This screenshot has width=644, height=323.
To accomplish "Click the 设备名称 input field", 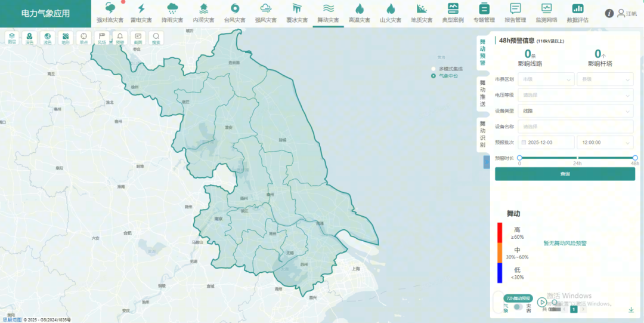I will (x=575, y=127).
